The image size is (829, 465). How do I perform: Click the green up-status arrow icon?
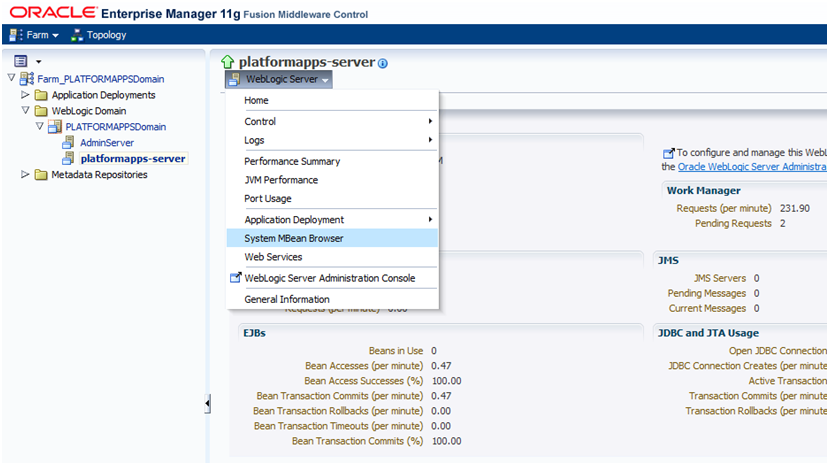227,62
